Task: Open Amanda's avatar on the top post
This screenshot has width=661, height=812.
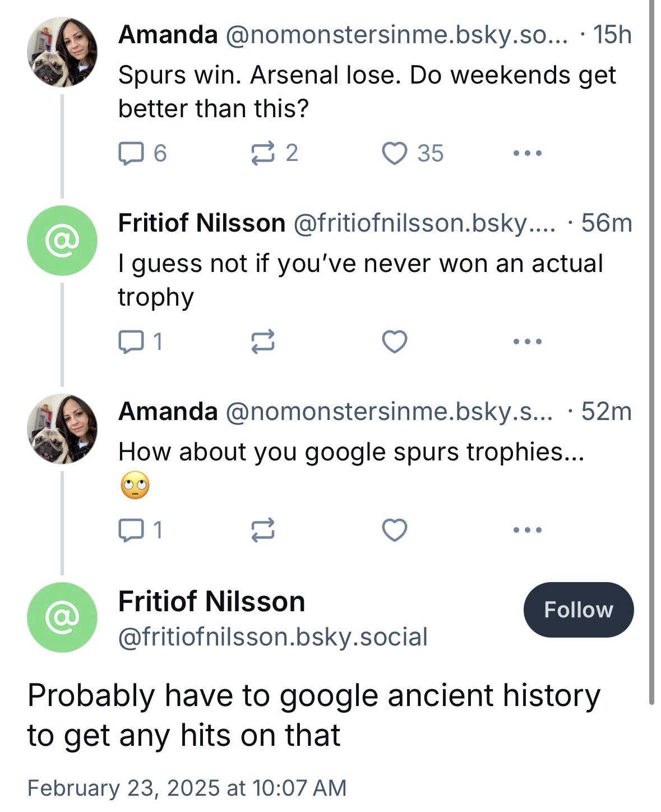Action: 62,52
